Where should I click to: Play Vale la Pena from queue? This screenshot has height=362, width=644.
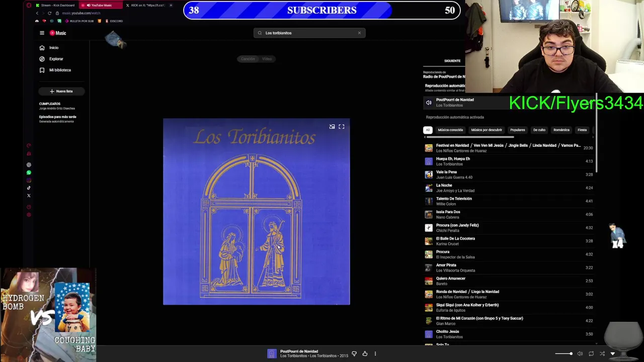508,174
